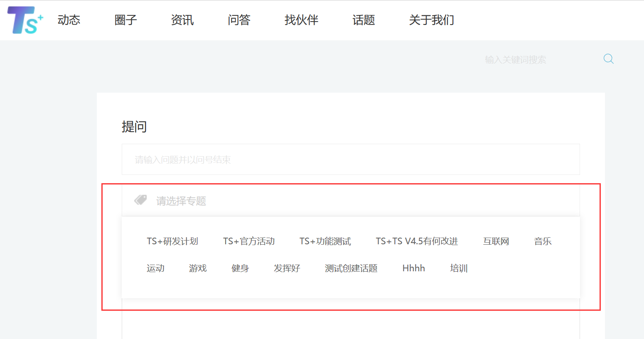
Task: Select topic TS+TS V4.5有何改进
Action: (x=417, y=241)
